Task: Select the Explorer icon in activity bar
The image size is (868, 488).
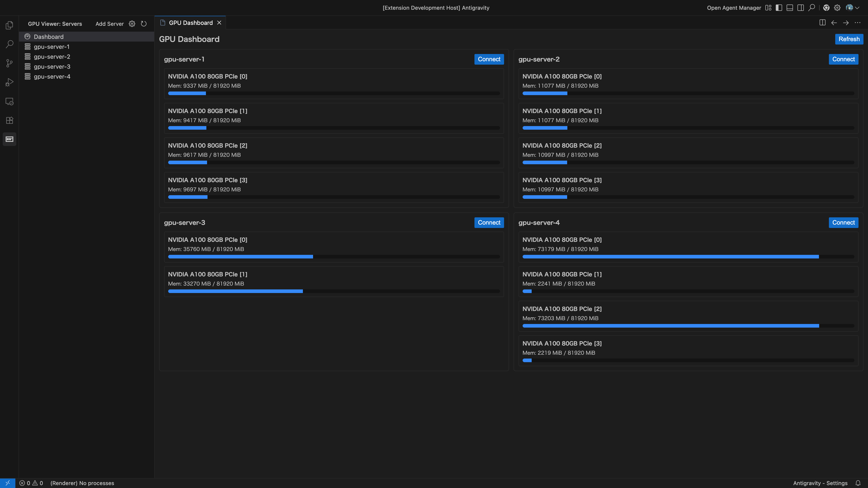Action: pos(9,25)
